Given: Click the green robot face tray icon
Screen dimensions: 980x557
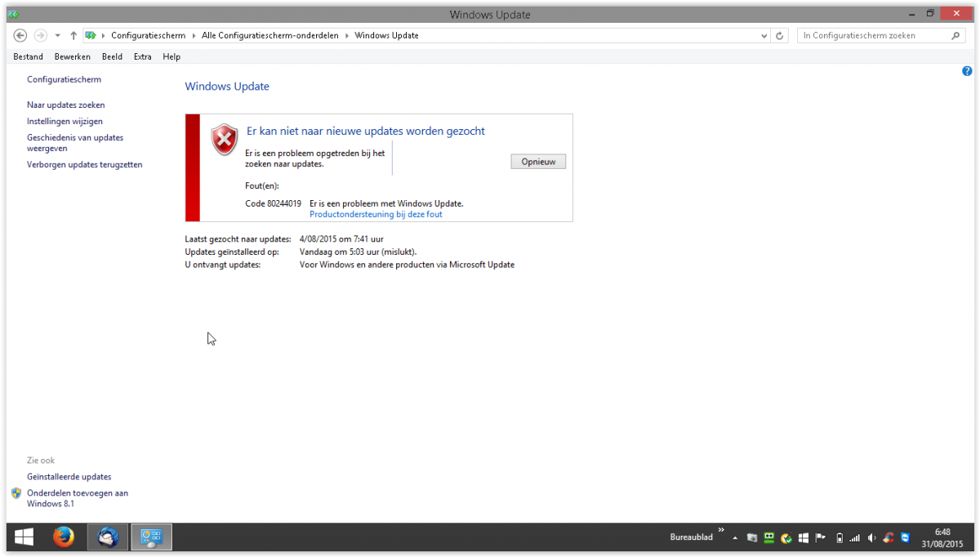Looking at the screenshot, I should [768, 537].
